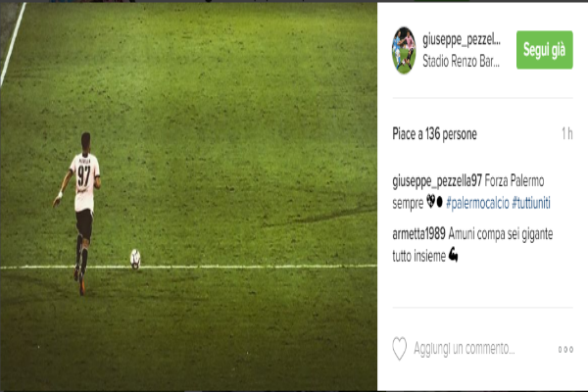Click giuseppe_pezzella97 username in the caption

point(437,181)
